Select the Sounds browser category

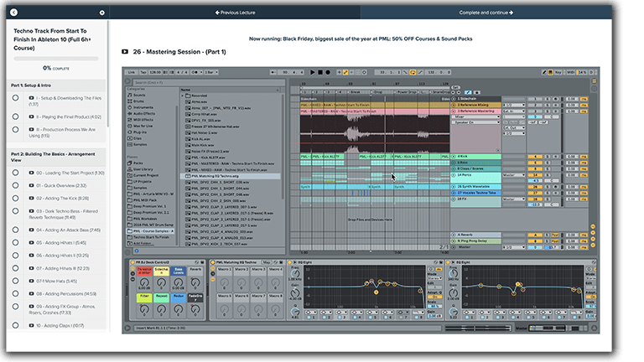(x=139, y=95)
